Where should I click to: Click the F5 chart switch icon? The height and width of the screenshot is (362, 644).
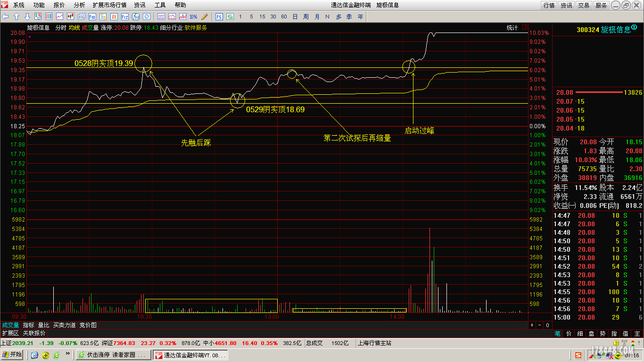coord(219,16)
